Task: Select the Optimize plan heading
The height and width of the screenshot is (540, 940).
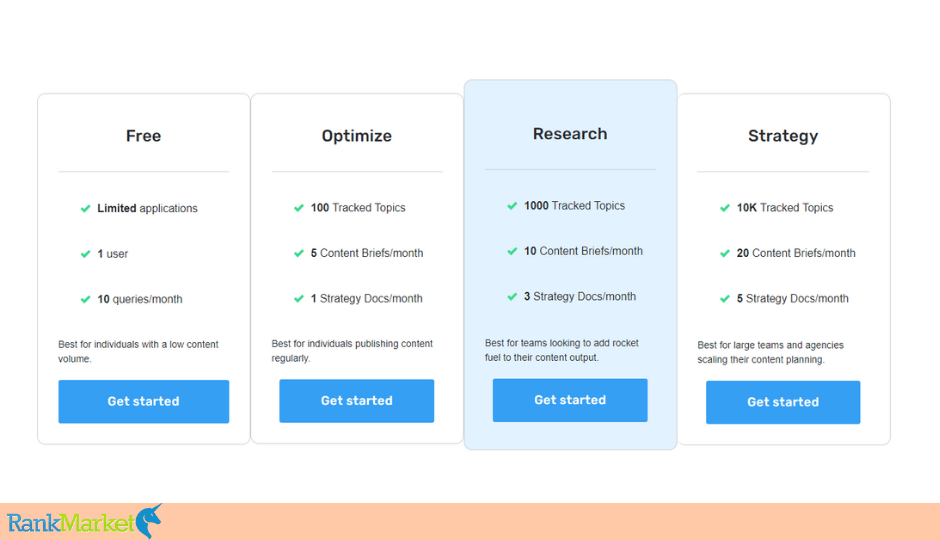Action: tap(357, 136)
